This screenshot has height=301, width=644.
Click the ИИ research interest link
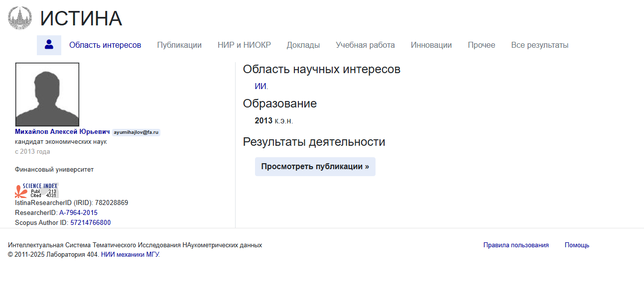(x=260, y=87)
